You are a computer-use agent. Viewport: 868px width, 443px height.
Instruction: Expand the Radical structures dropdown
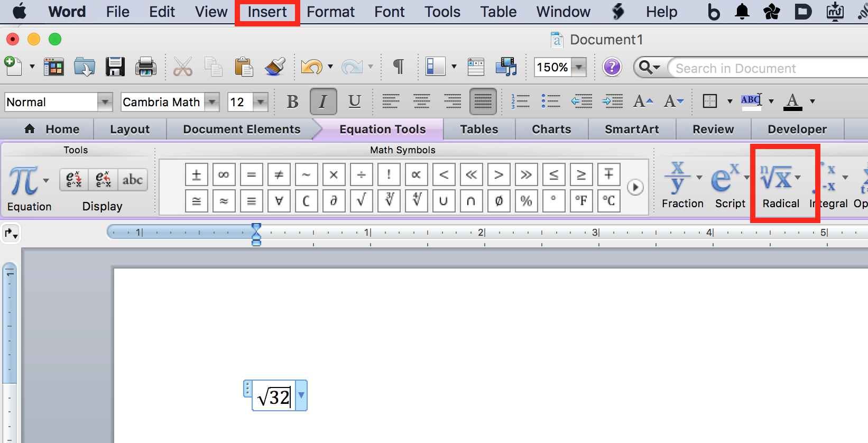tap(798, 178)
